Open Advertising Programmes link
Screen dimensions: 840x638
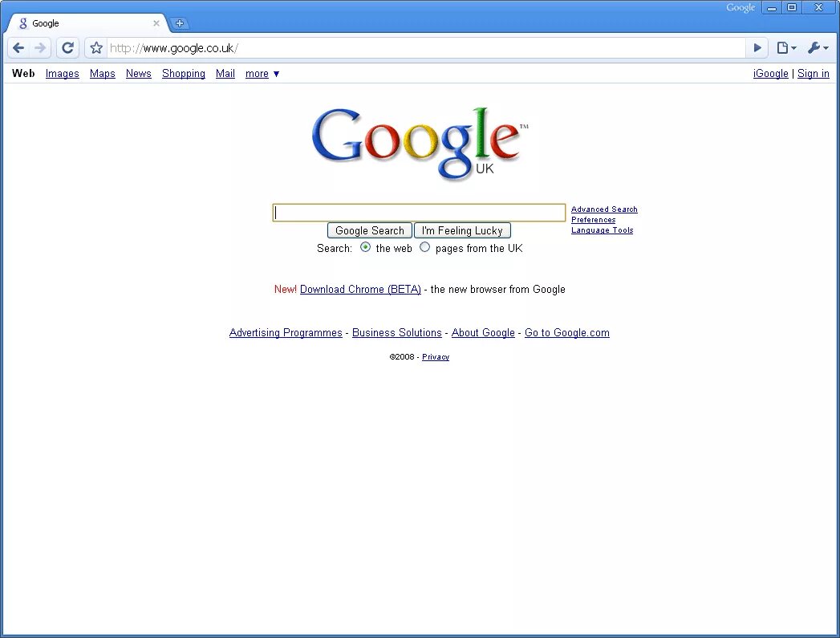pyautogui.click(x=286, y=333)
